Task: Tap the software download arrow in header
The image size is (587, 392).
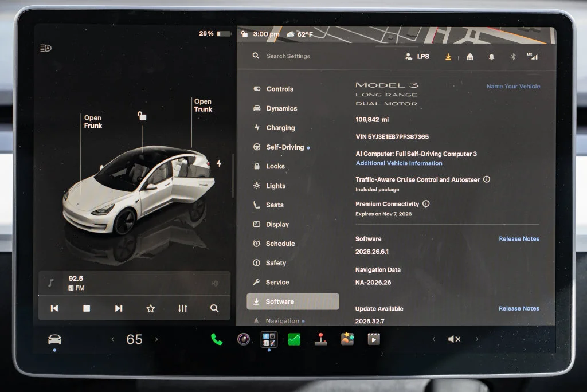Action: pyautogui.click(x=448, y=57)
